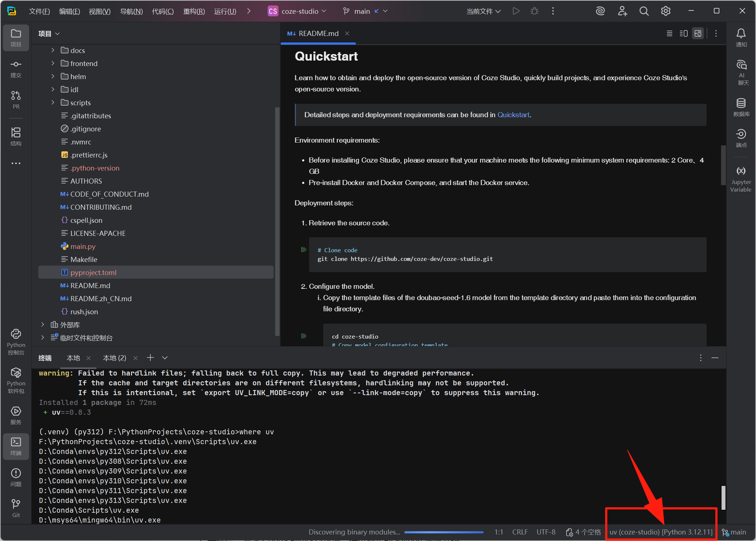The width and height of the screenshot is (756, 541).
Task: Open more toolbar actions (vertical dots)
Action: pos(553,11)
